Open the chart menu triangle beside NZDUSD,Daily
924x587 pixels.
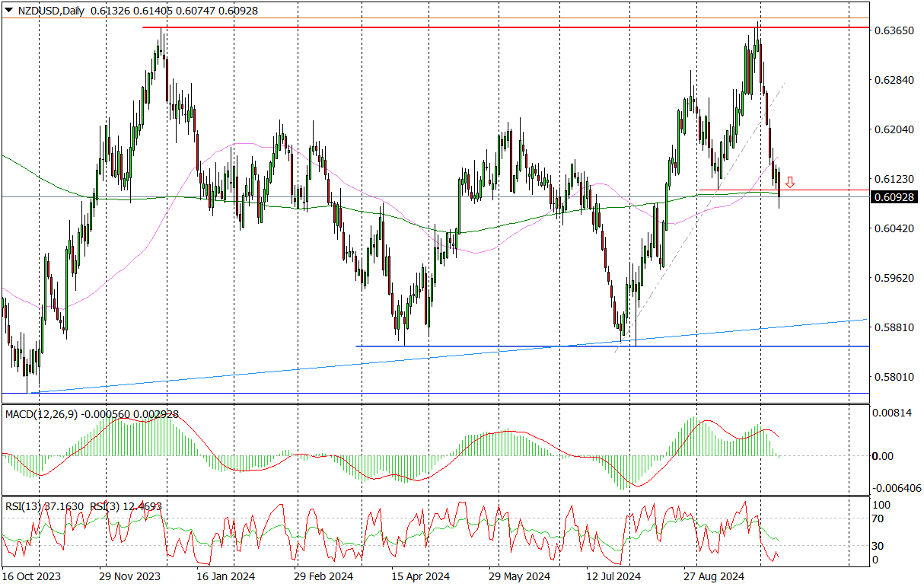(x=8, y=11)
